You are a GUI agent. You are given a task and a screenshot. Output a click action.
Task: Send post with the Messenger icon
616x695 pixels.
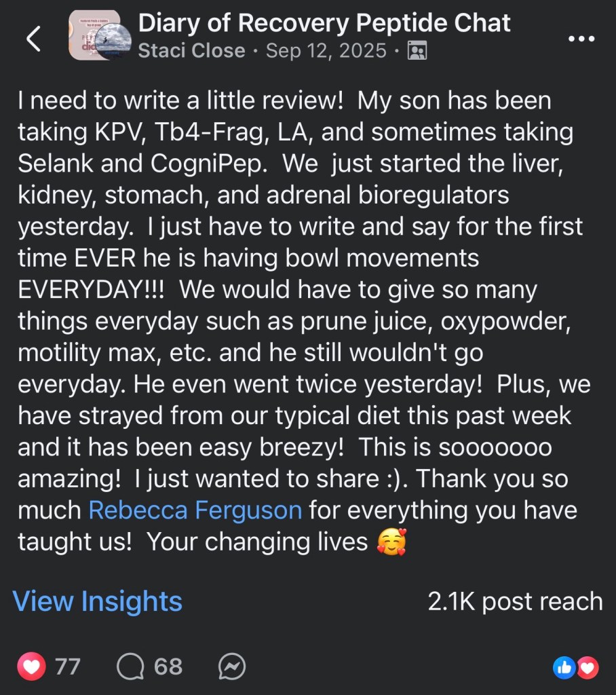(232, 667)
